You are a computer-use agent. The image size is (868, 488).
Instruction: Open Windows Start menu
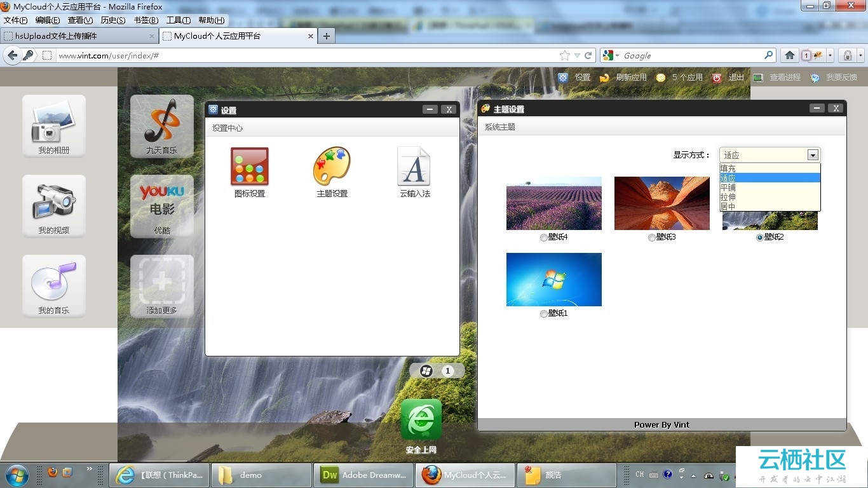coord(17,474)
